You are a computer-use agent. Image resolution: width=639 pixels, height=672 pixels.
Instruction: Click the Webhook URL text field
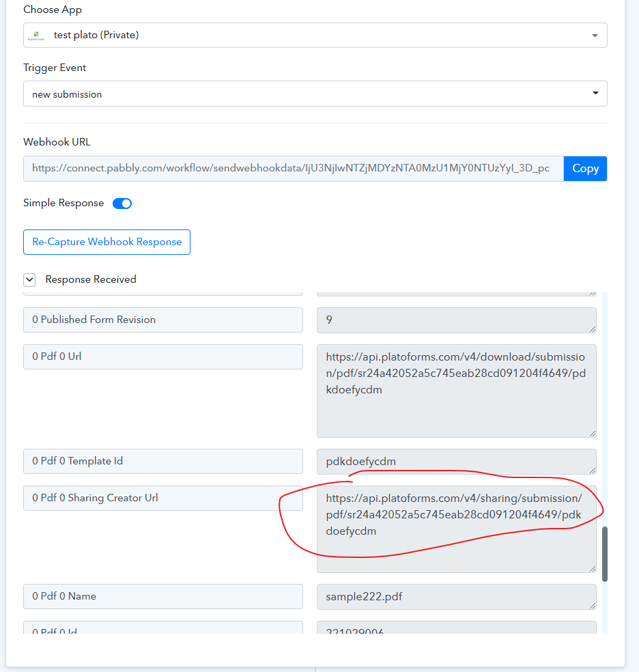294,169
